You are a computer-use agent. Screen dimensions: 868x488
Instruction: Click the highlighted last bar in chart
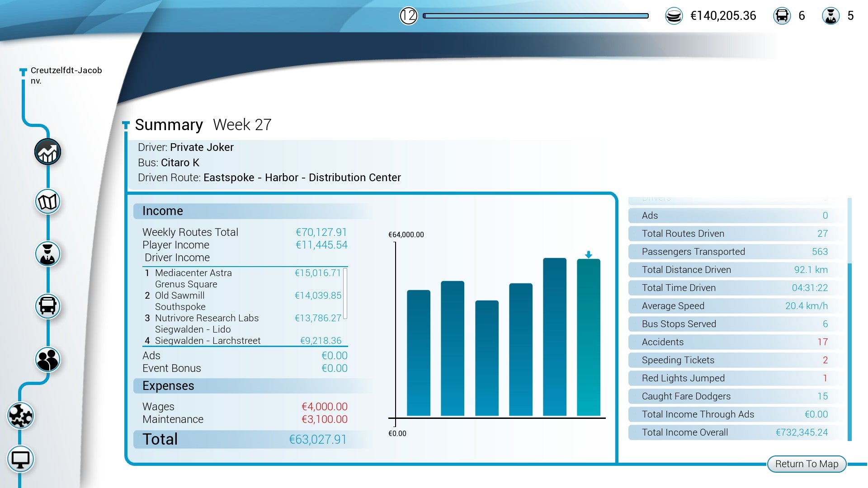click(588, 337)
